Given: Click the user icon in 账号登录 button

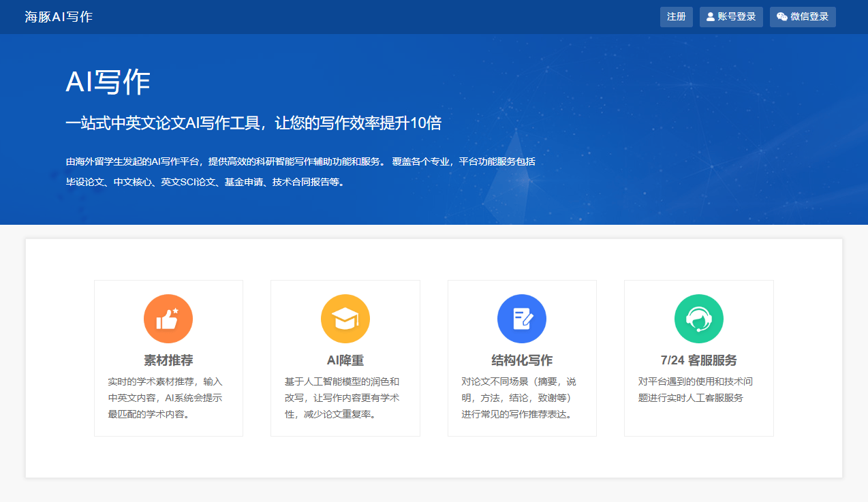Looking at the screenshot, I should (711, 17).
